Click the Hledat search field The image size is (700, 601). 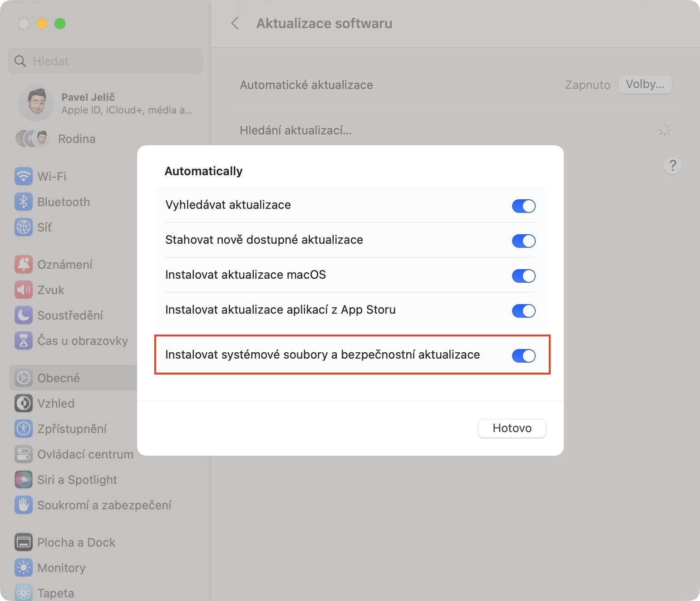point(105,61)
